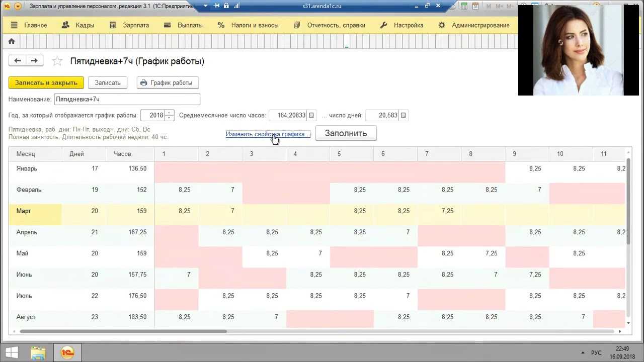Viewport: 644px width, 362px height.
Task: Click Записать и закрыть button
Action: pyautogui.click(x=46, y=83)
